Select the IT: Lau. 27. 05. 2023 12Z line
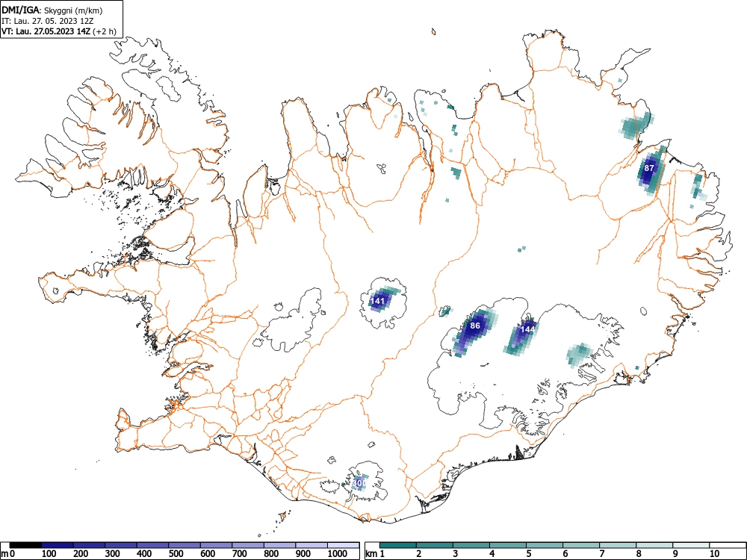The width and height of the screenshot is (747, 560). click(47, 21)
